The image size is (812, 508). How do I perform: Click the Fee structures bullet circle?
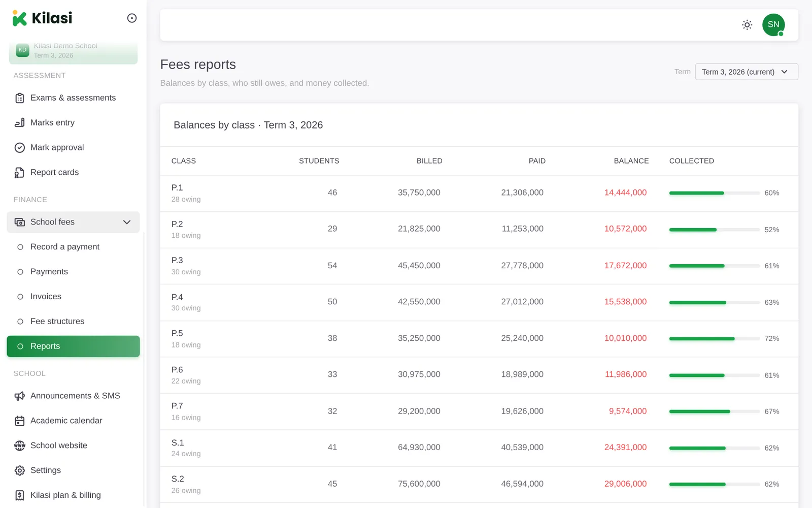pyautogui.click(x=20, y=322)
